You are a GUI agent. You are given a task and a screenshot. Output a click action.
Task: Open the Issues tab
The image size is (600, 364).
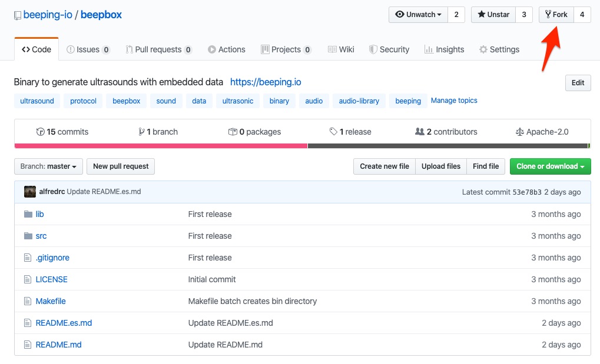pyautogui.click(x=88, y=50)
